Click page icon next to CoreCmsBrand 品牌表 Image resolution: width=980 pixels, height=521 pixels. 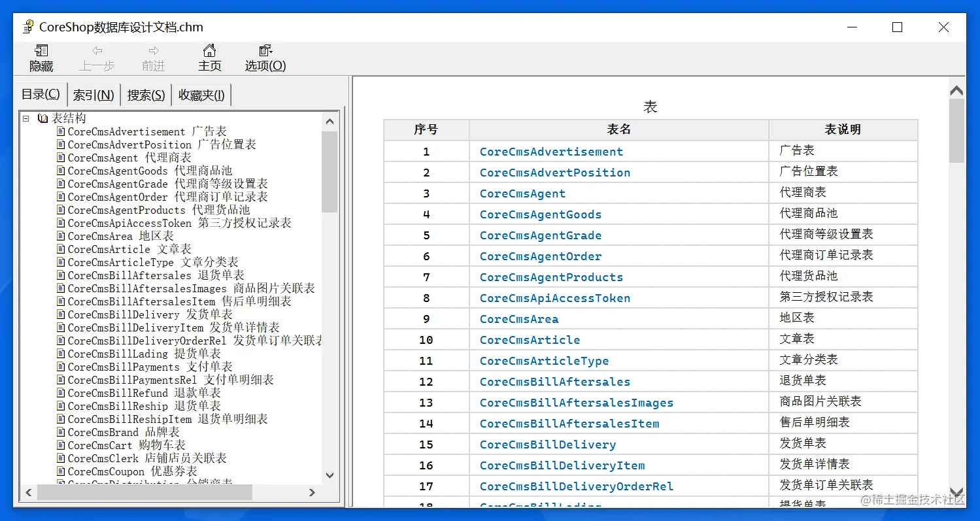[x=61, y=432]
